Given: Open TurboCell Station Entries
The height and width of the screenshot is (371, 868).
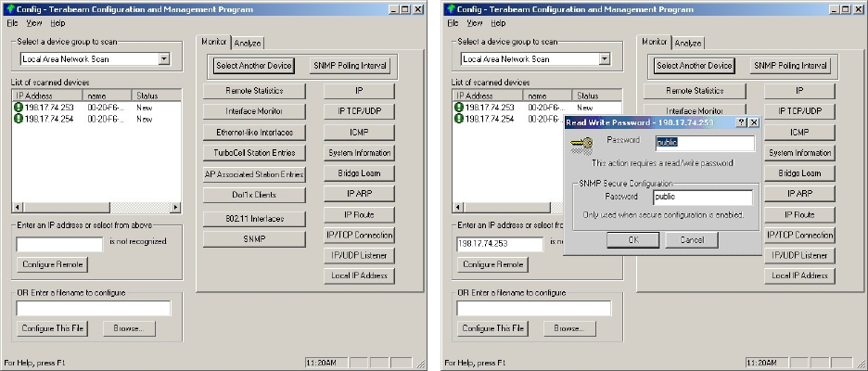Looking at the screenshot, I should tap(254, 153).
